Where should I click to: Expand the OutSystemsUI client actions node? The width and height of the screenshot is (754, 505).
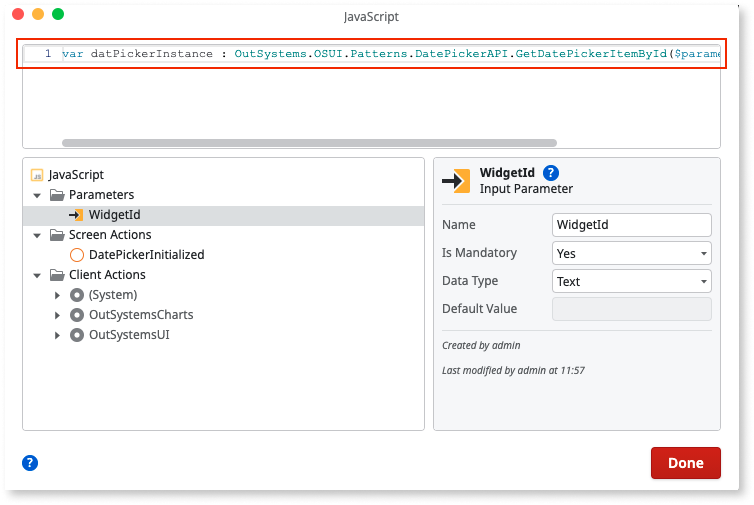coord(57,335)
